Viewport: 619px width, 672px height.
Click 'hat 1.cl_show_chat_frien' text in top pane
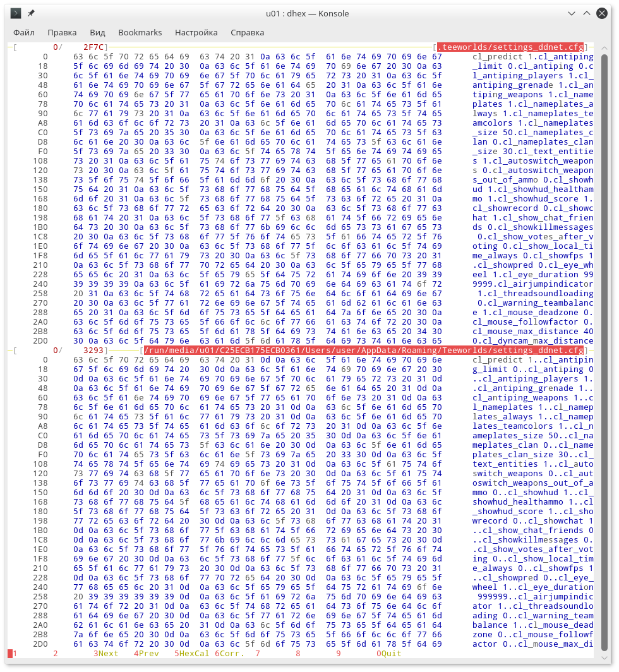(x=533, y=218)
